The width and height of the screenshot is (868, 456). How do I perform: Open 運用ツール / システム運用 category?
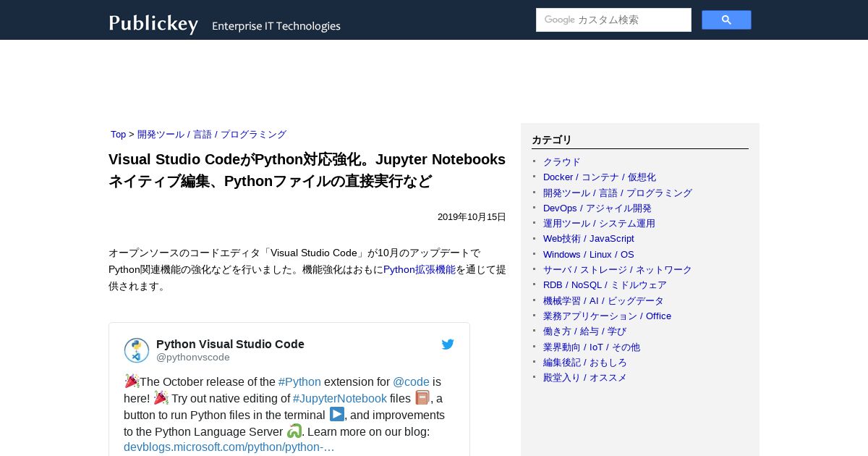pyautogui.click(x=599, y=224)
